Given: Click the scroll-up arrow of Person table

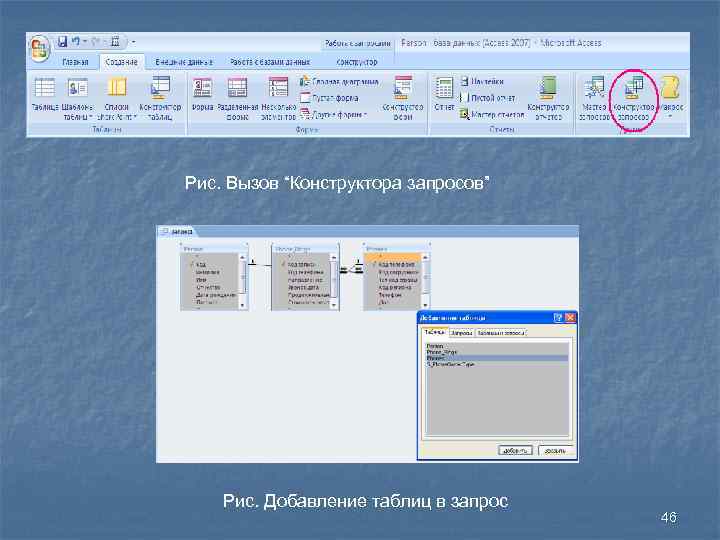Looking at the screenshot, I should pyautogui.click(x=242, y=259).
